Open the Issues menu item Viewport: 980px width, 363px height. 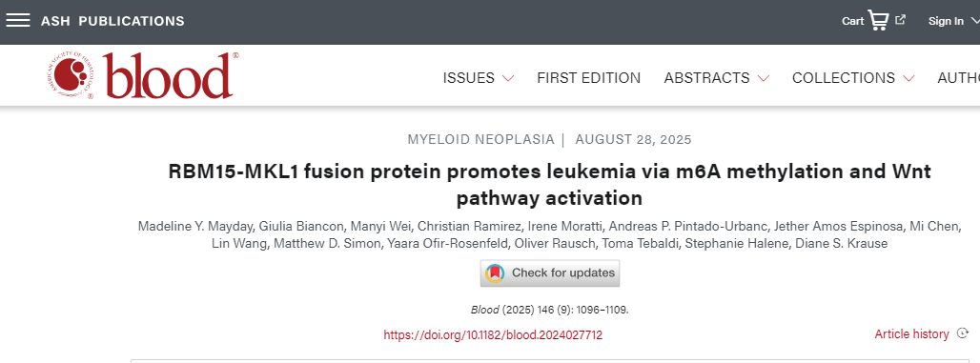(x=469, y=78)
